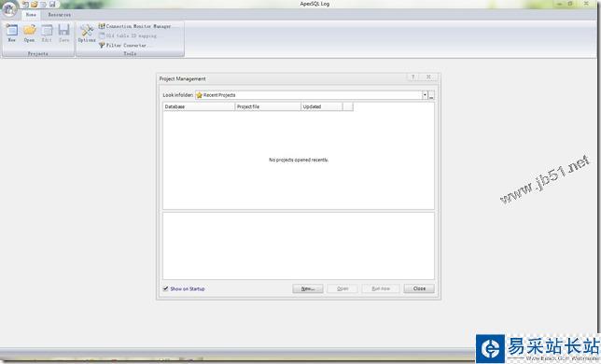Sort by the Project file column header
601x364 pixels.
click(x=268, y=106)
